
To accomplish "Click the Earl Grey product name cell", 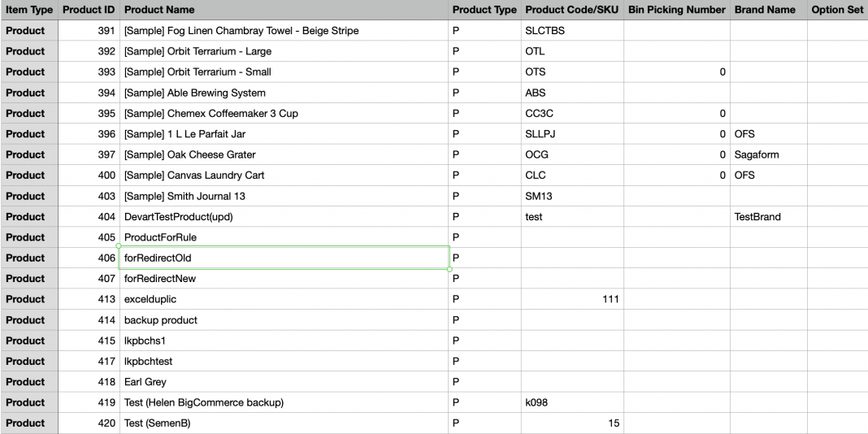I will (284, 382).
